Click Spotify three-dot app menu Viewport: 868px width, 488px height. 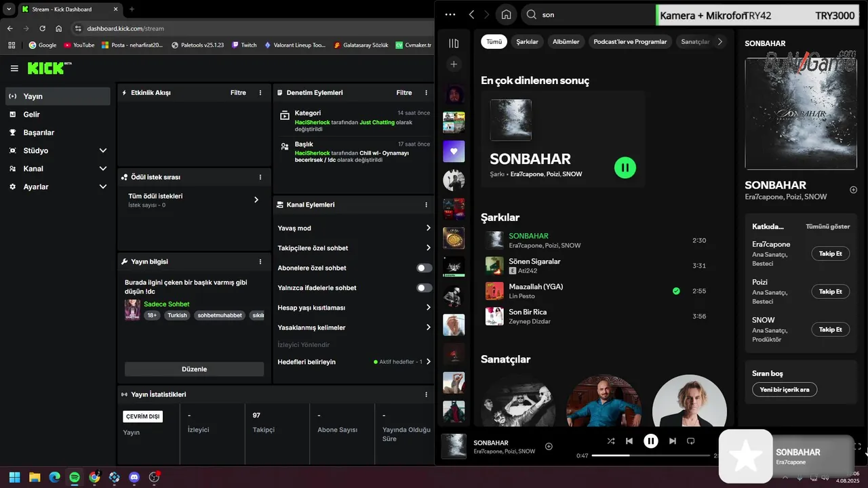point(450,14)
